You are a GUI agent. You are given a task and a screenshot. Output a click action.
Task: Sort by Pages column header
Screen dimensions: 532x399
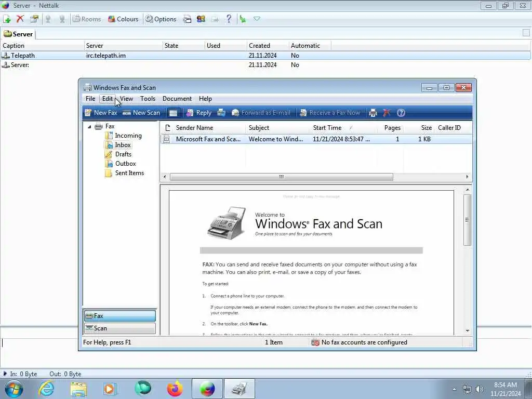point(391,128)
